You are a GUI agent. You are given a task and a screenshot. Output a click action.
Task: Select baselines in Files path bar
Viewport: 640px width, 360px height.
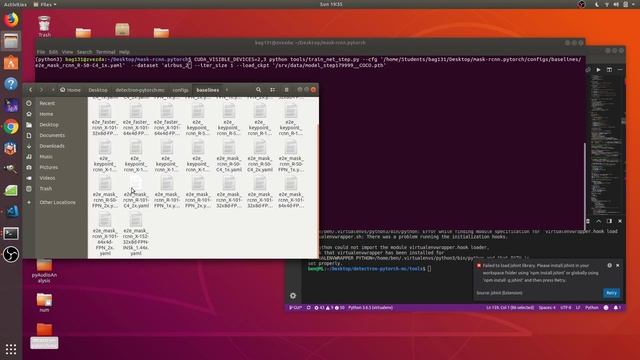point(207,90)
